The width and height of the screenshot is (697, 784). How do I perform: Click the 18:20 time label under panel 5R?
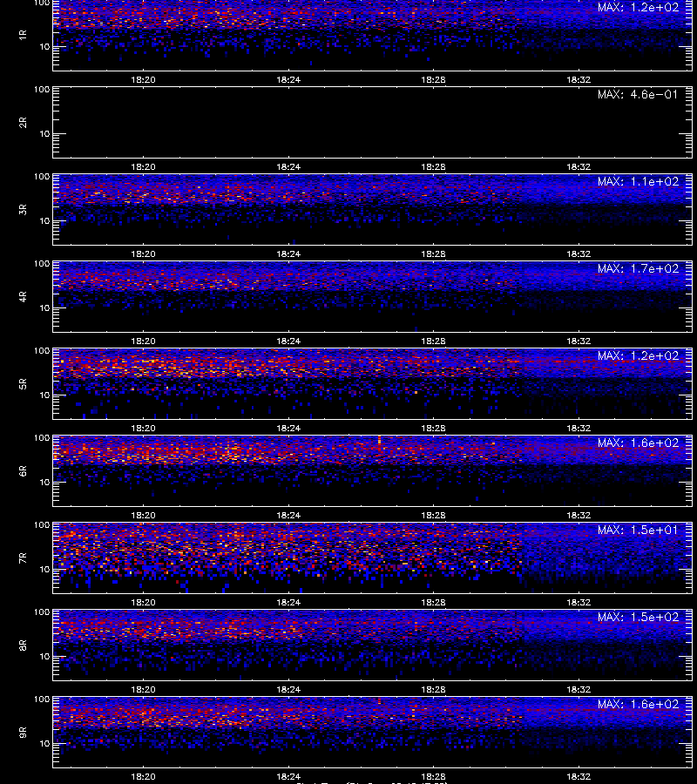coord(143,428)
